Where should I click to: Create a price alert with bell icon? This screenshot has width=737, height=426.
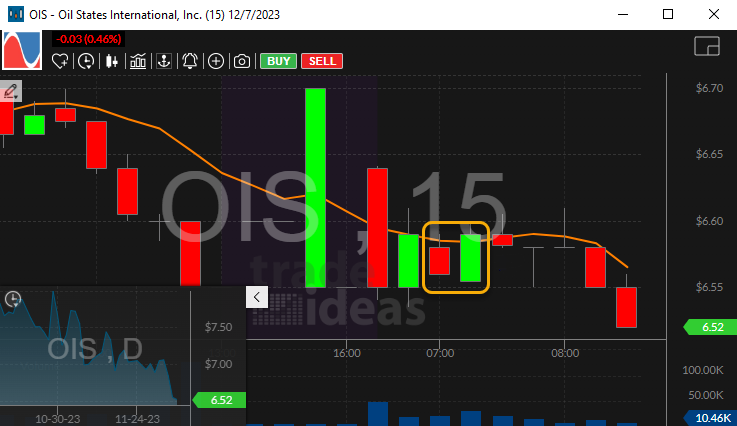[x=190, y=61]
